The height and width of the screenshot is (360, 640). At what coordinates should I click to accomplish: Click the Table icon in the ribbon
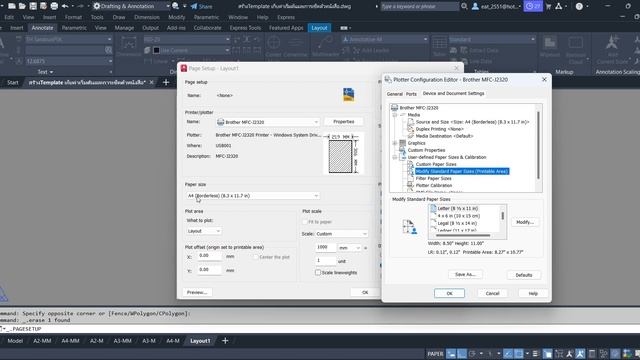pos(439,42)
